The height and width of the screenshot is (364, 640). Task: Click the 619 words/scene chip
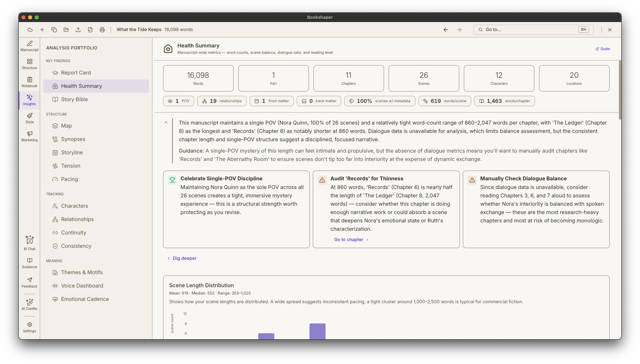point(445,101)
